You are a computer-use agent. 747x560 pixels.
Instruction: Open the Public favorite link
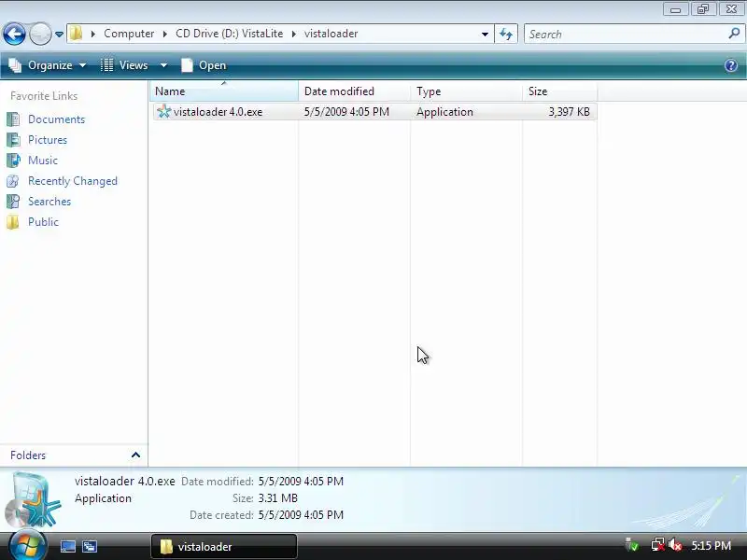coord(43,222)
